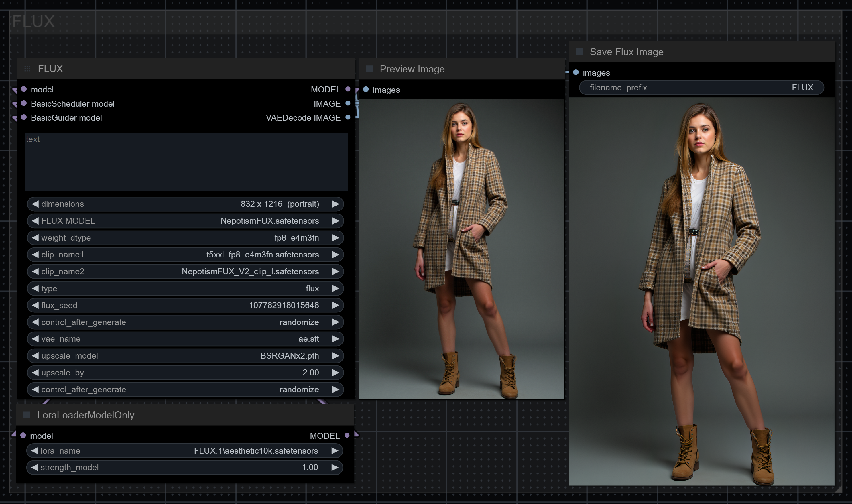The image size is (852, 504).
Task: Collapse the Save Flux Image node
Action: [x=580, y=52]
